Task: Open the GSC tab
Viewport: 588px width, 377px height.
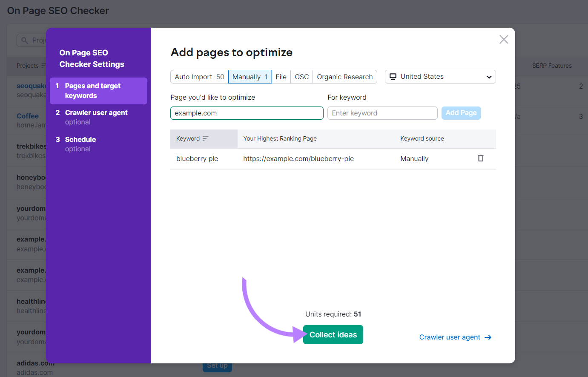Action: [301, 77]
